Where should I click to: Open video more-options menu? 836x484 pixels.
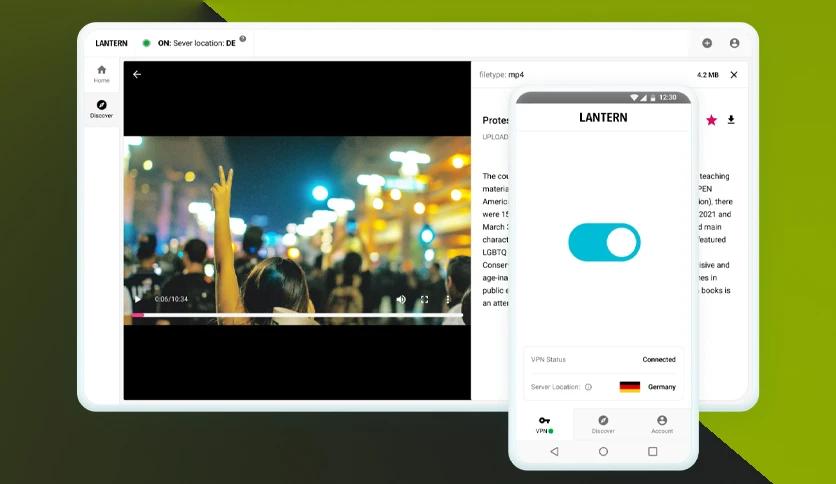(447, 300)
